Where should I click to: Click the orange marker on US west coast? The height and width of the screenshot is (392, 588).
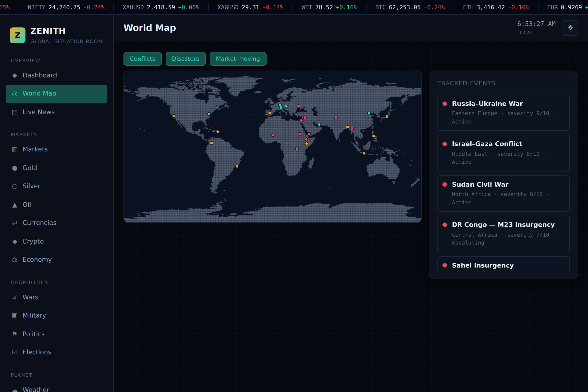pos(174,116)
